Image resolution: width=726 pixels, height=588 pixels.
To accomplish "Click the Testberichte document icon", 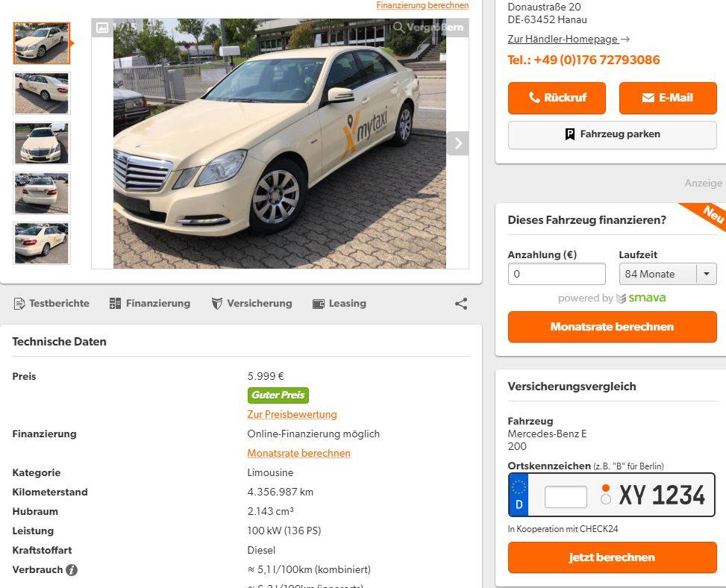I will (19, 304).
